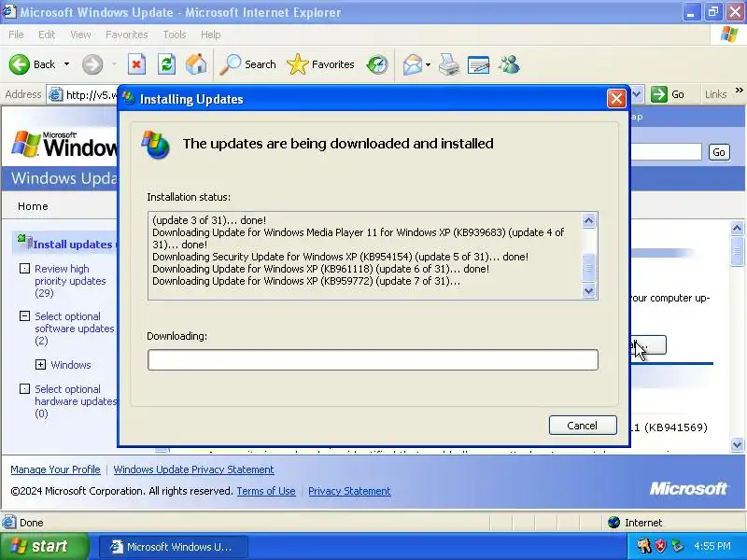Image resolution: width=747 pixels, height=560 pixels.
Task: Open the Address bar dropdown arrow
Action: pyautogui.click(x=638, y=94)
